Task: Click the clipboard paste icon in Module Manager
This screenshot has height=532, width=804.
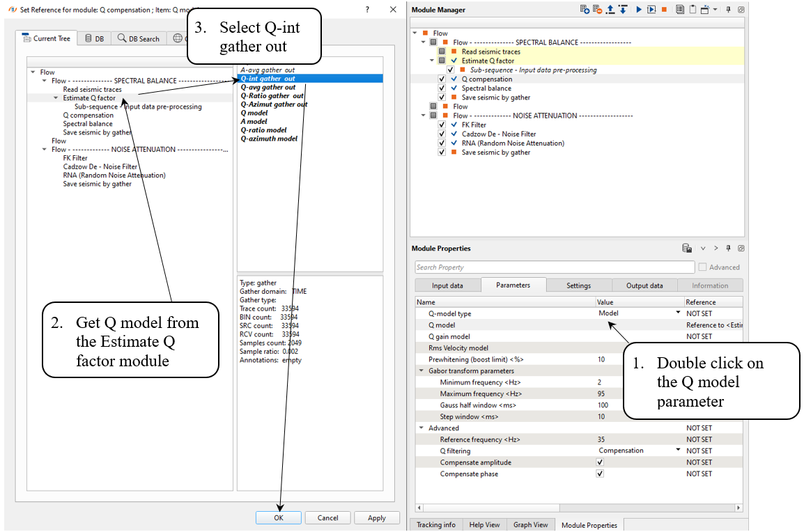Action: point(693,10)
